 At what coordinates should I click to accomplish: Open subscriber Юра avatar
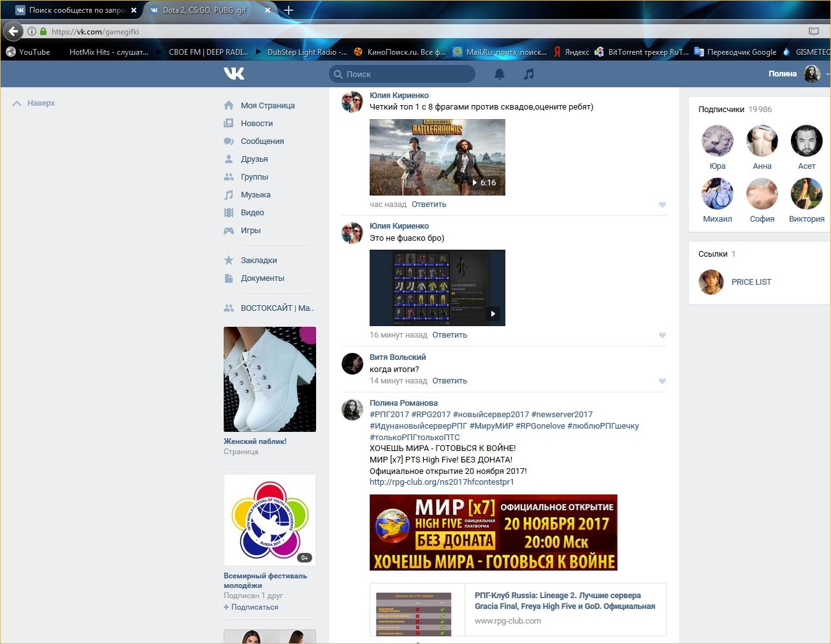pos(718,141)
